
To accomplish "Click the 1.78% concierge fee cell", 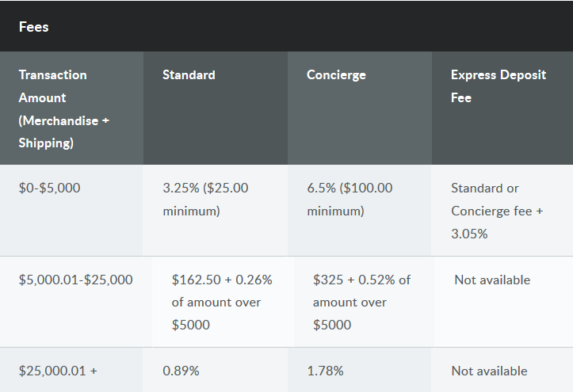I will [x=325, y=371].
